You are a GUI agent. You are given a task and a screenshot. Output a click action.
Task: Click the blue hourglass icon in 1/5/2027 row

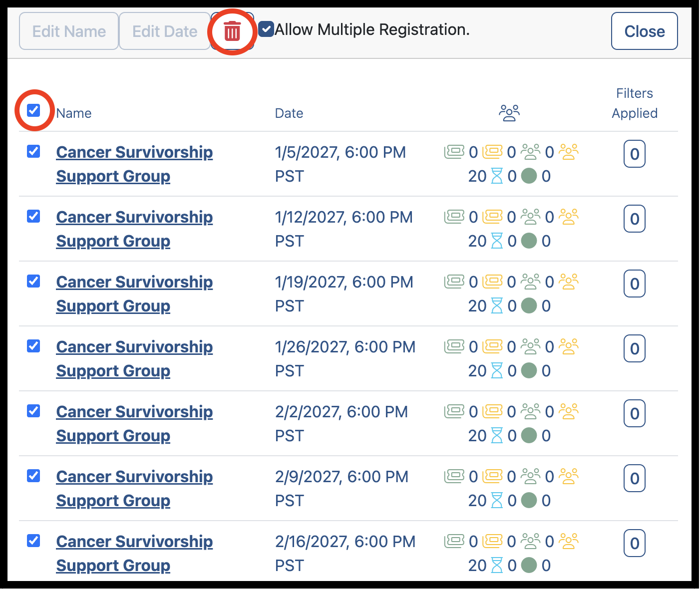point(497,176)
